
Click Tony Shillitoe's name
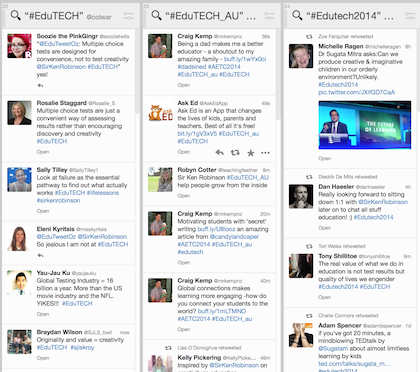[x=338, y=256]
